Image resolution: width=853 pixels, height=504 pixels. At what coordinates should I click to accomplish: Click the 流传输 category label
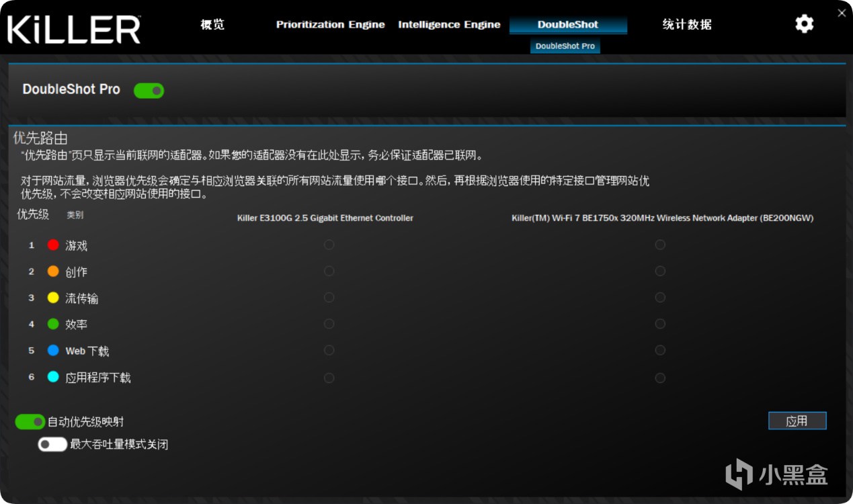click(x=82, y=298)
